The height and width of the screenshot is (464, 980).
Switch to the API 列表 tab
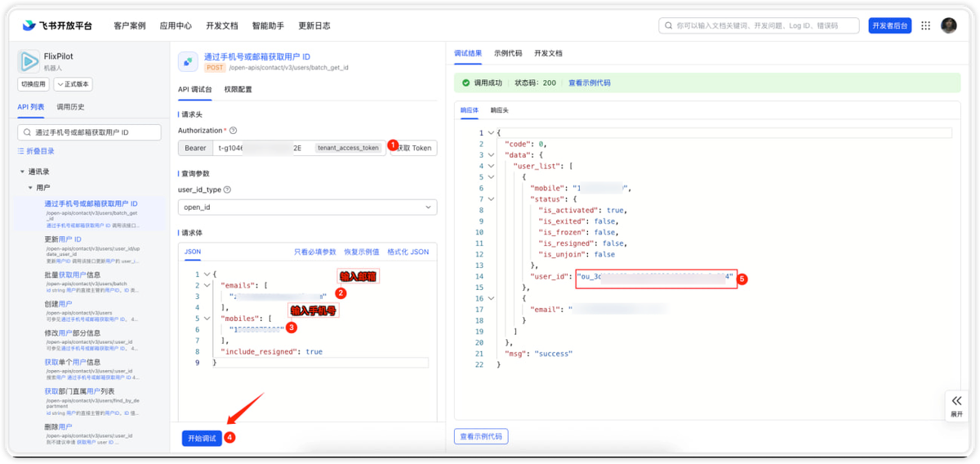31,107
